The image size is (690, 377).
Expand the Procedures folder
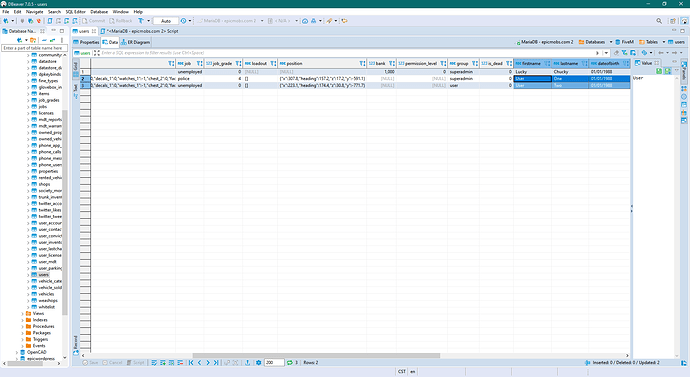tap(22, 326)
